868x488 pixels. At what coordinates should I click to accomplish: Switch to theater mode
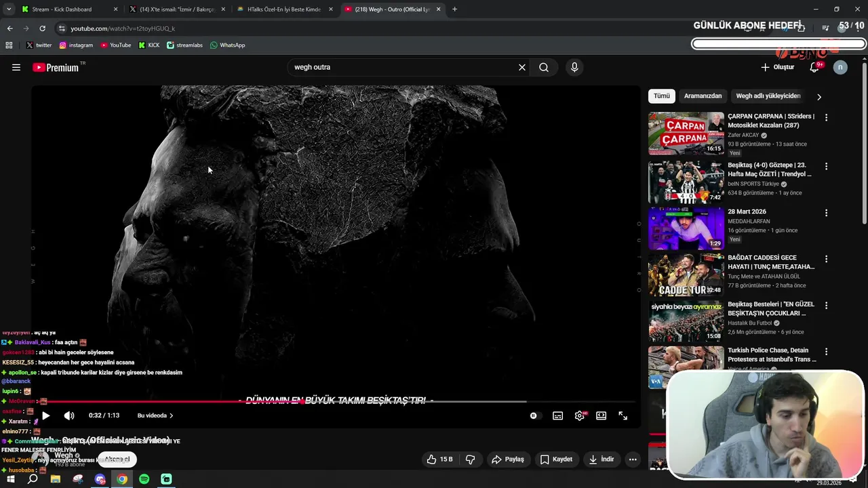point(601,415)
